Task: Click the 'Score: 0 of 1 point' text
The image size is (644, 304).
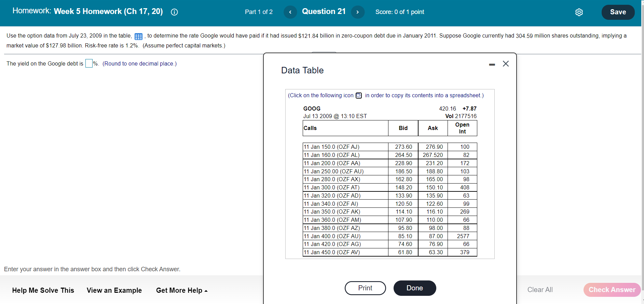Action: pyautogui.click(x=400, y=12)
